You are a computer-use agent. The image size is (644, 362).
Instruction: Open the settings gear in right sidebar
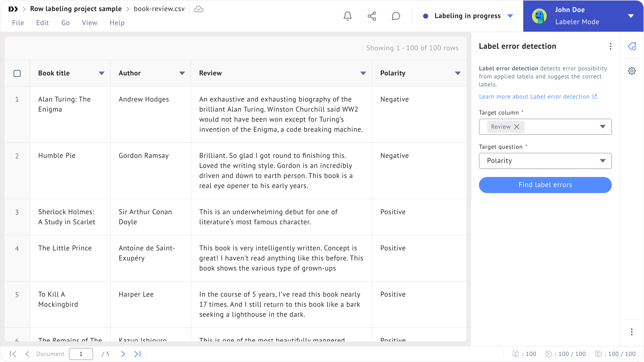(x=632, y=71)
